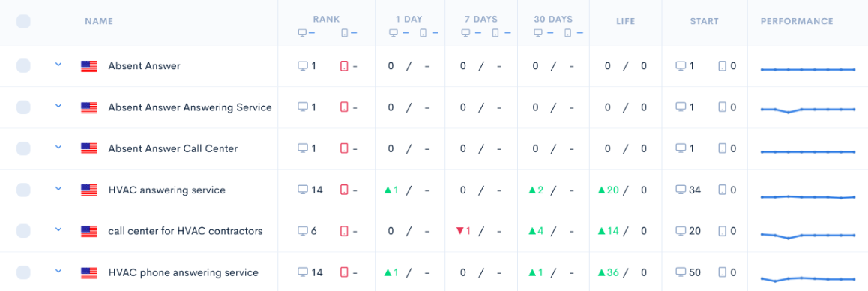This screenshot has width=868, height=291.
Task: Click desktop start icon in HVAC phone answering service row
Action: (x=681, y=272)
